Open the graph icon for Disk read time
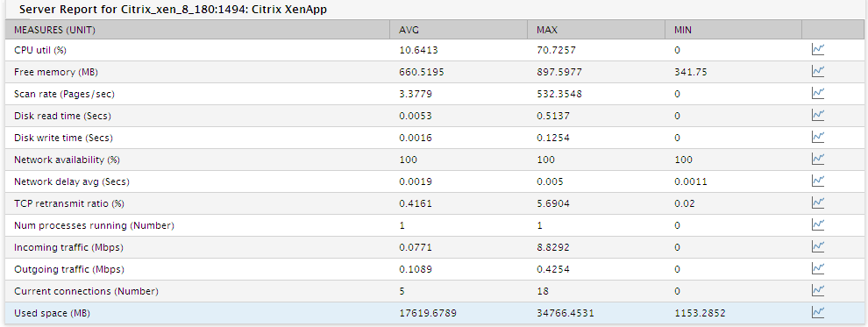The height and width of the screenshot is (327, 868). (818, 115)
